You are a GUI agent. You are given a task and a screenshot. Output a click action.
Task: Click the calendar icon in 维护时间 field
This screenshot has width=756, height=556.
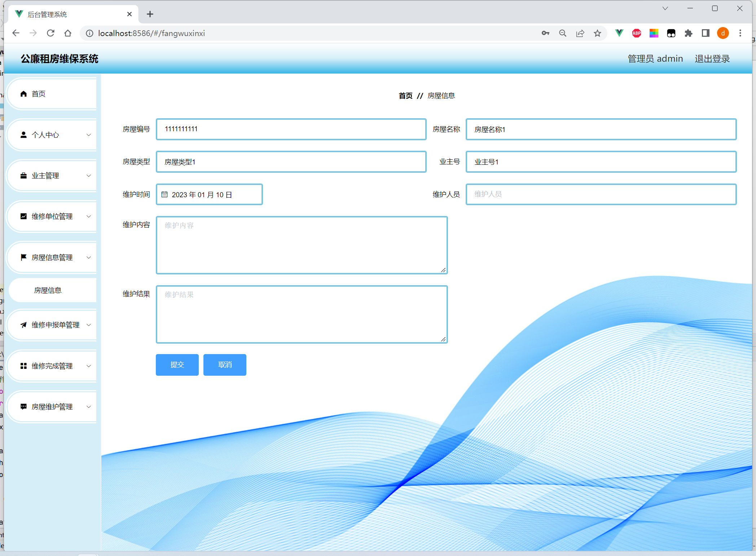click(x=164, y=195)
